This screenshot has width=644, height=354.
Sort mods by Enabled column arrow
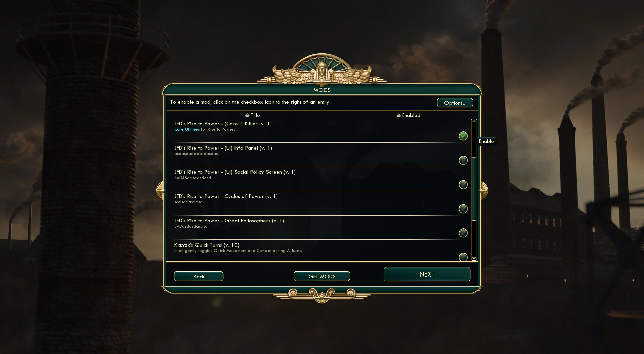point(399,115)
